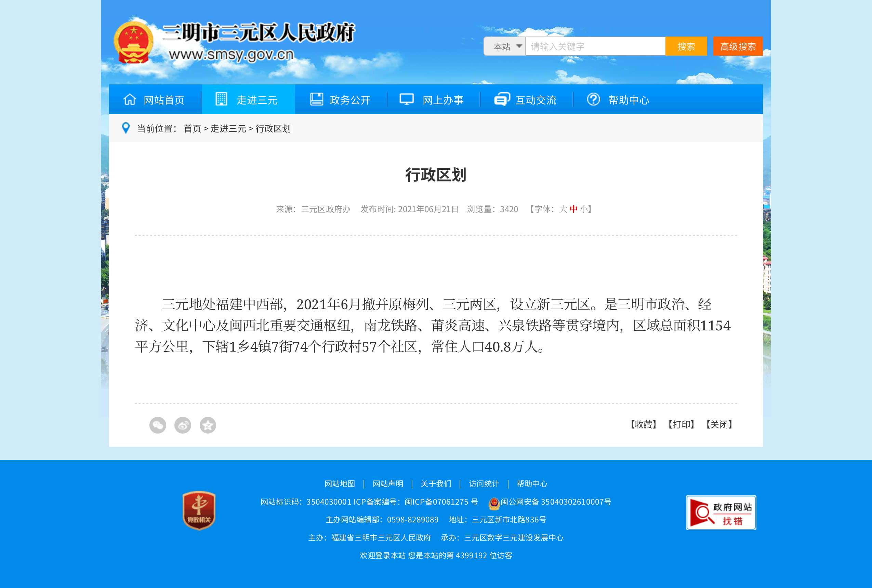
Task: Open the 党政机关 badge in the footer
Action: tap(199, 510)
